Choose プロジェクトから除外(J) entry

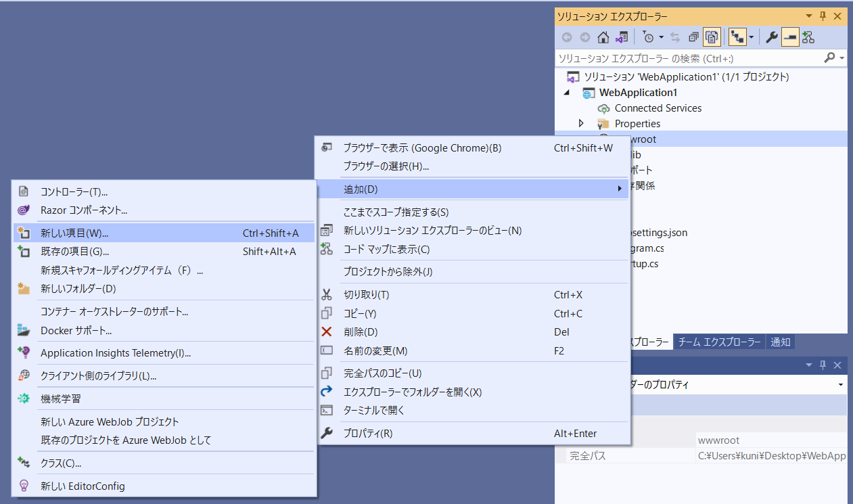(x=472, y=272)
